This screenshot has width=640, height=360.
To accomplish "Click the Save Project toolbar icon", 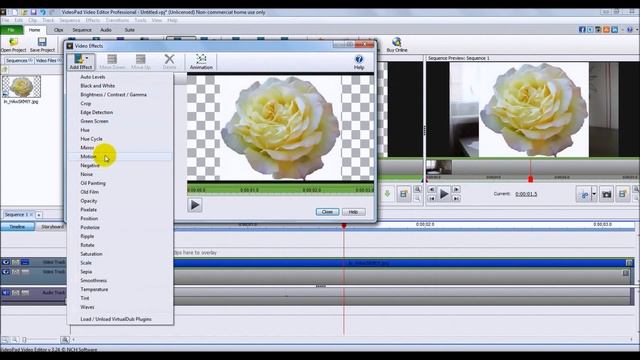I will [x=42, y=44].
